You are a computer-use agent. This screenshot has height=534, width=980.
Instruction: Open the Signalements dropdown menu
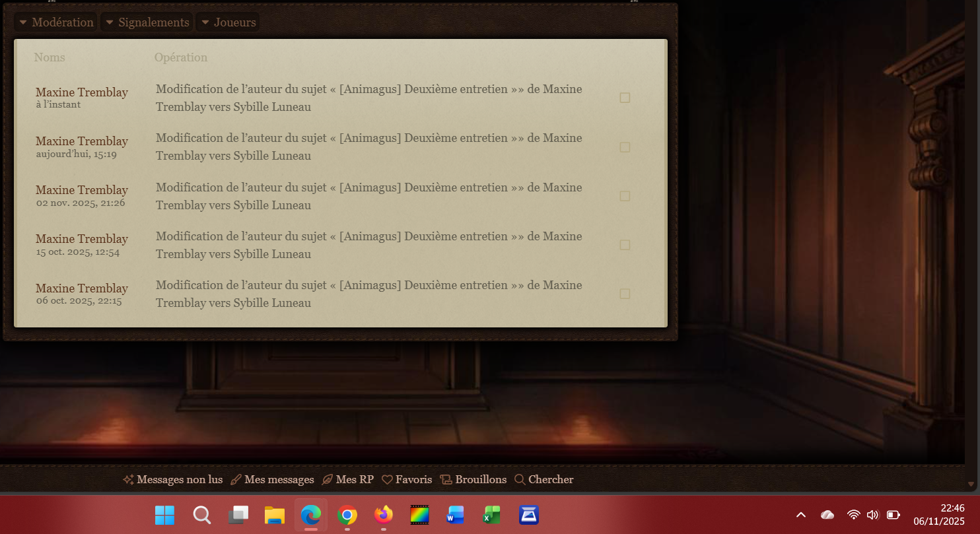point(147,22)
